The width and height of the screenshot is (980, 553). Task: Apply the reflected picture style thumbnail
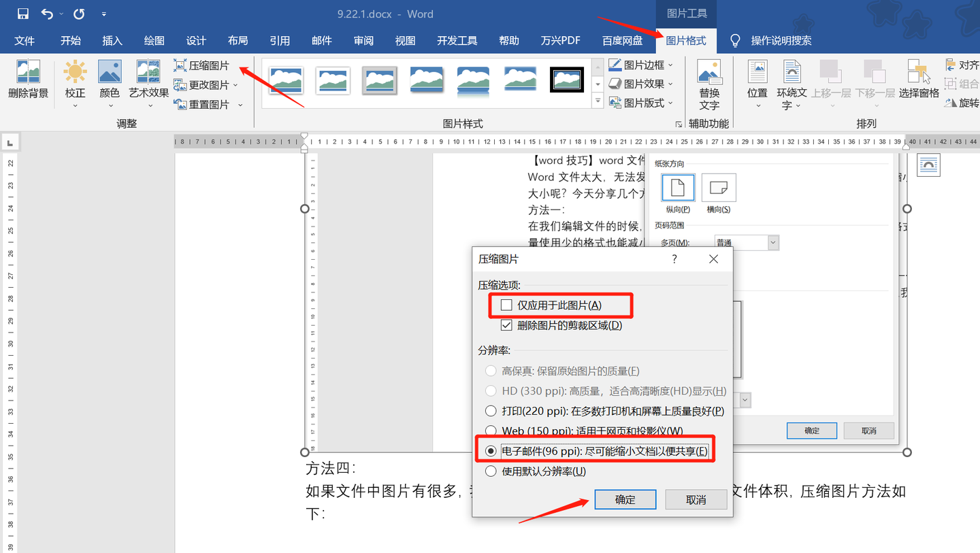point(474,80)
